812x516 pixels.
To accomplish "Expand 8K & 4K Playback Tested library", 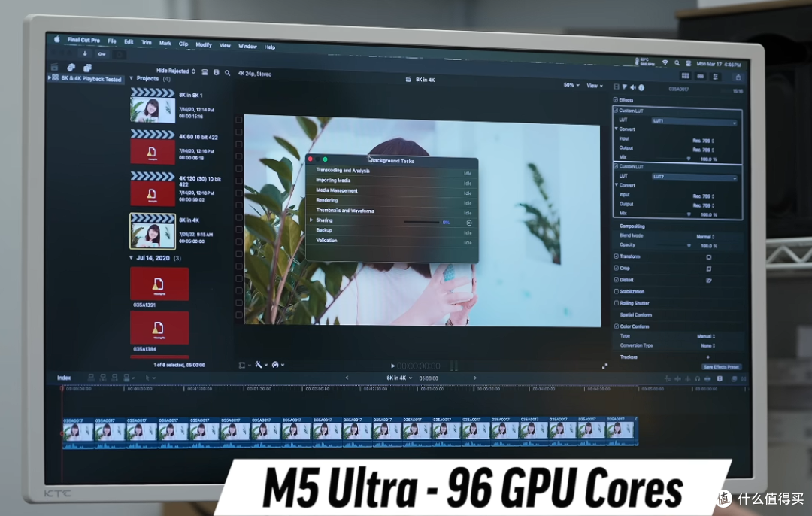I will pos(49,77).
